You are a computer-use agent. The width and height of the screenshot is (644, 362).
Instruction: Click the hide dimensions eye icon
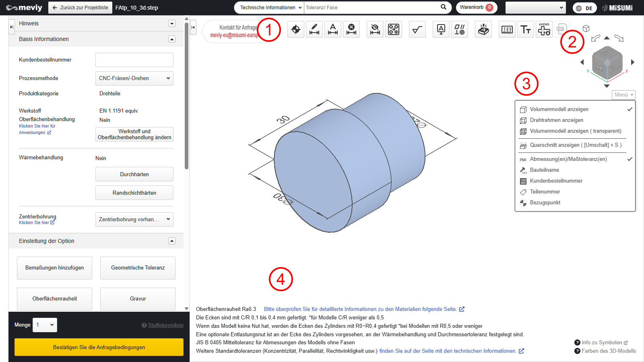tap(375, 29)
